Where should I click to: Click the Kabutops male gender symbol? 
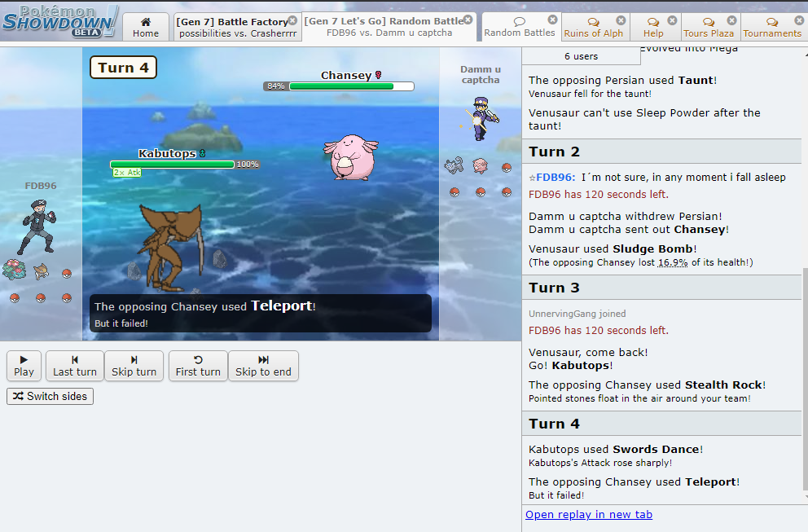[x=203, y=154]
